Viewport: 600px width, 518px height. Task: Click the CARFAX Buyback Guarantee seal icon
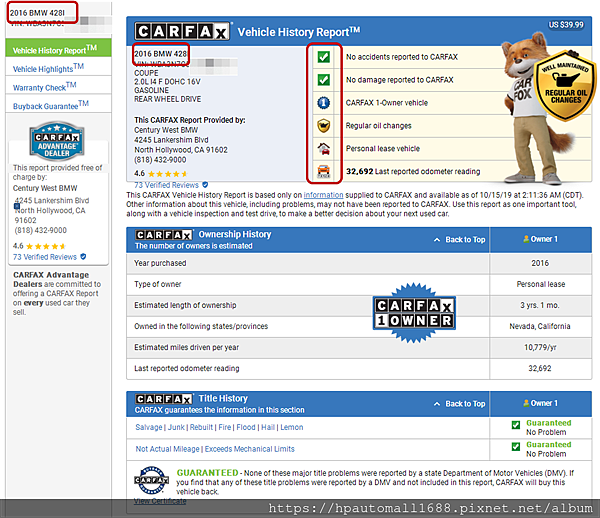152,480
